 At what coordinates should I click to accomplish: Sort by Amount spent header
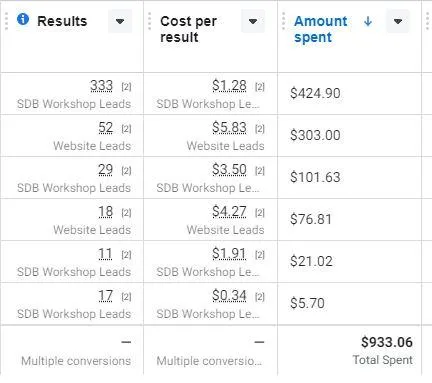(321, 29)
